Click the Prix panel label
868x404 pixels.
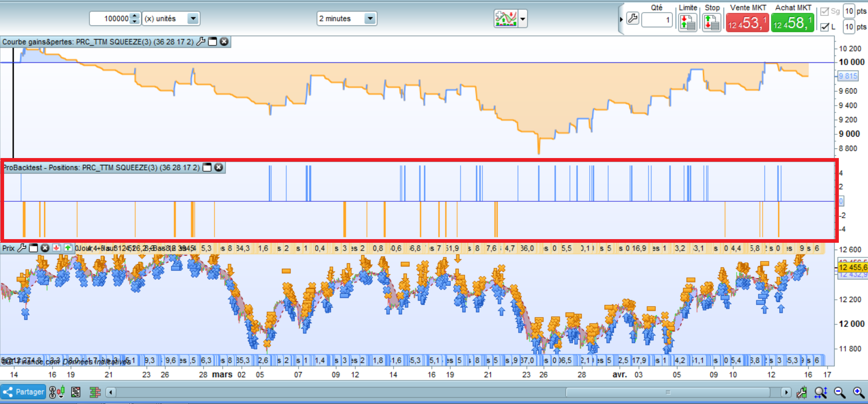[x=9, y=248]
